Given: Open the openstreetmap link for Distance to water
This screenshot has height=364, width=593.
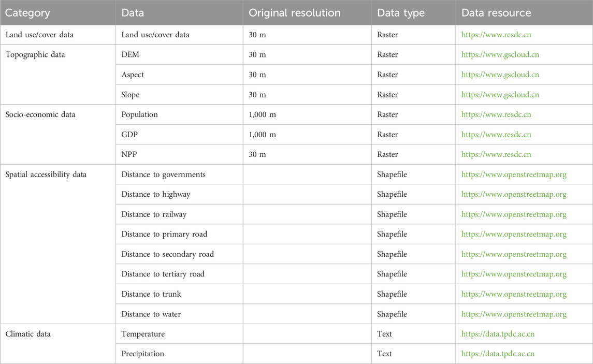Looking at the screenshot, I should [514, 314].
